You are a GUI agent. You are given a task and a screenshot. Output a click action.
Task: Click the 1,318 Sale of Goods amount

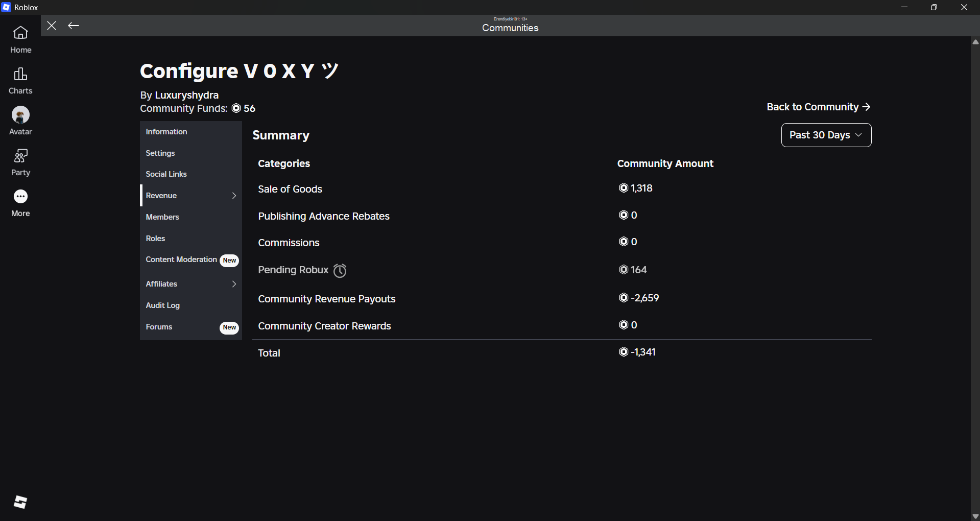tap(641, 188)
